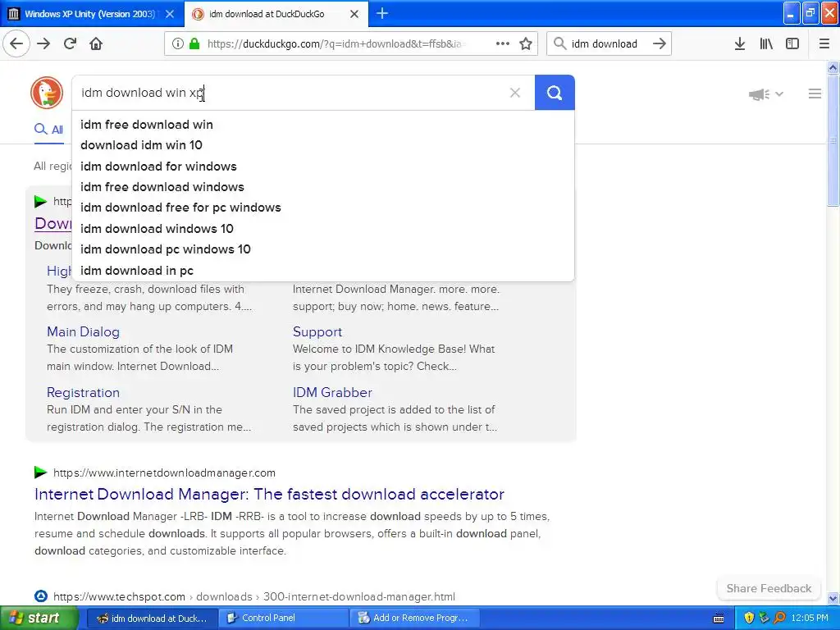
Task: Click the browser address bar URL
Action: (336, 44)
